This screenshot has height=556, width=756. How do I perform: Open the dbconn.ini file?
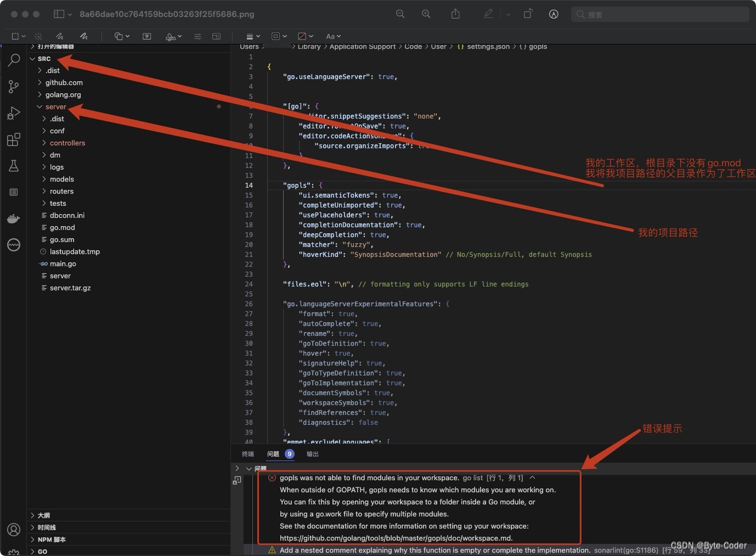click(x=67, y=216)
